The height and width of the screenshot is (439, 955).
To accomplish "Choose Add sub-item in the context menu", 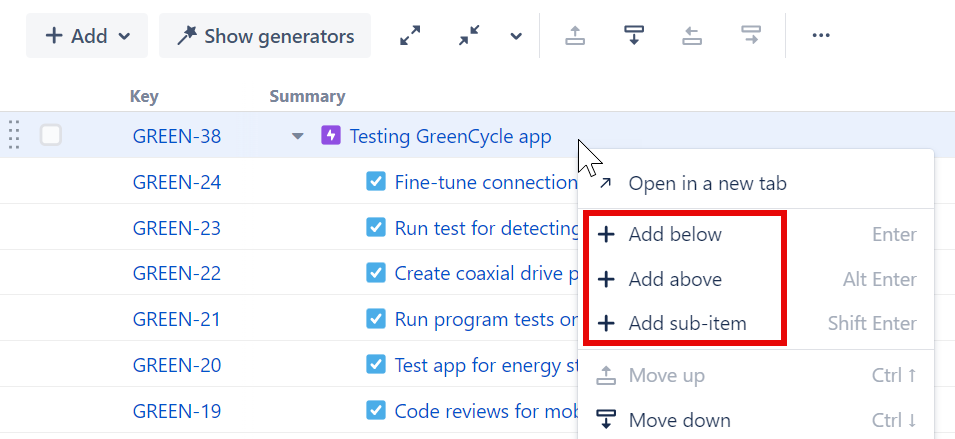I will [x=687, y=324].
